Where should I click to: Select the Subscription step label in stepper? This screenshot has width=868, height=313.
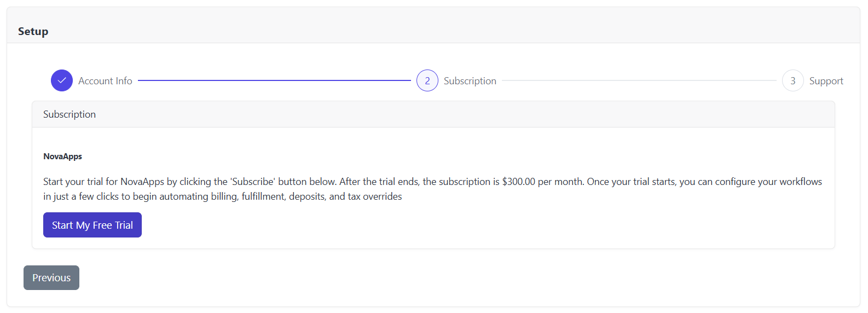click(x=470, y=81)
